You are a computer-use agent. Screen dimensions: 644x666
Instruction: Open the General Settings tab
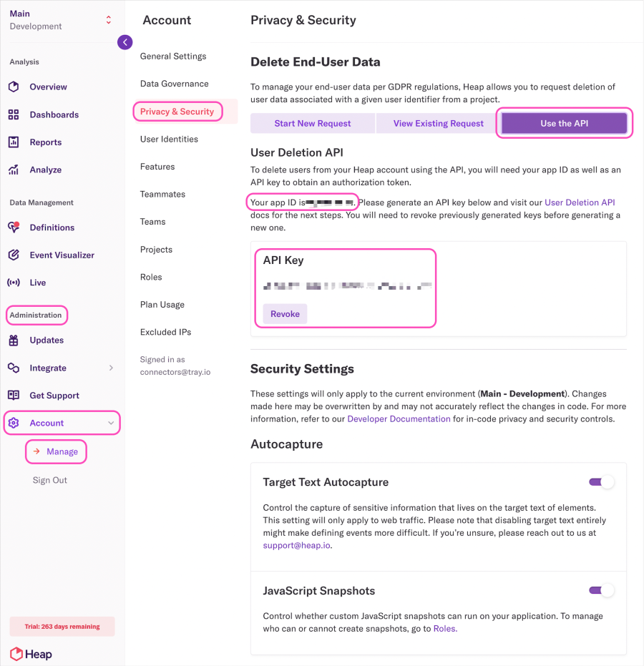click(x=173, y=56)
